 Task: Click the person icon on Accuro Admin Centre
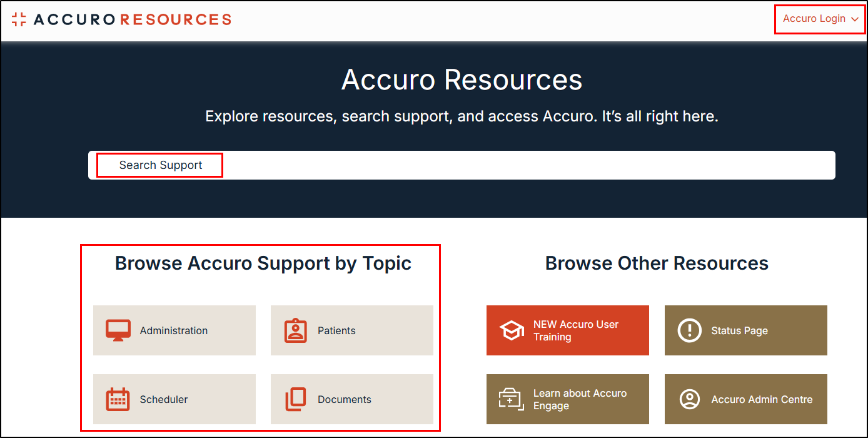pyautogui.click(x=690, y=399)
